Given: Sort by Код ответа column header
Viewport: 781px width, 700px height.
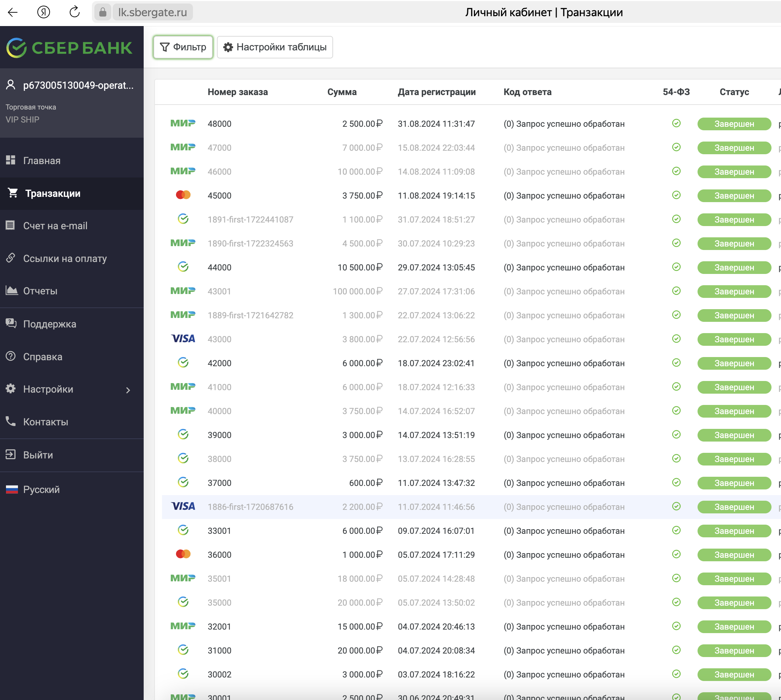Looking at the screenshot, I should 527,92.
